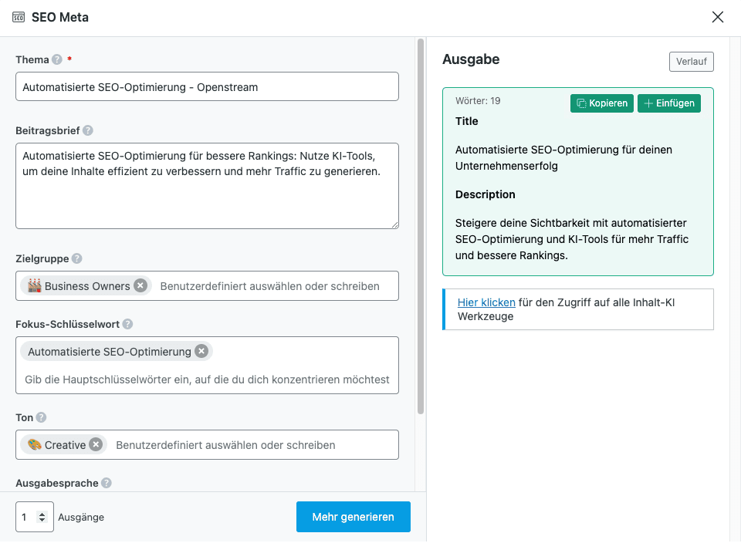
Task: Click the Fokus-Schlüsselwort keyword input area
Action: 207,380
